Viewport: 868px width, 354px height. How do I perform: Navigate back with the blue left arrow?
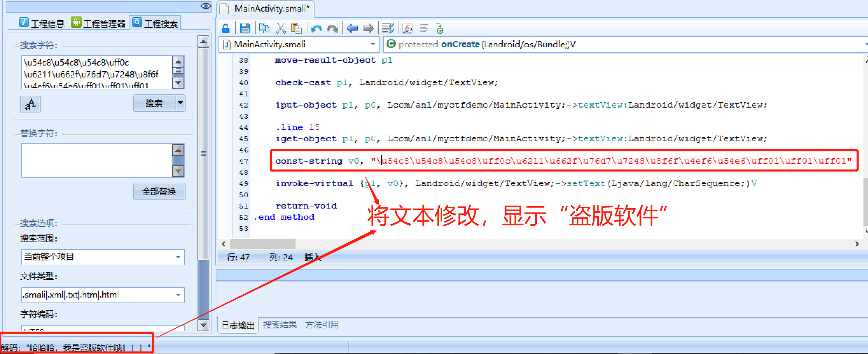(x=352, y=28)
